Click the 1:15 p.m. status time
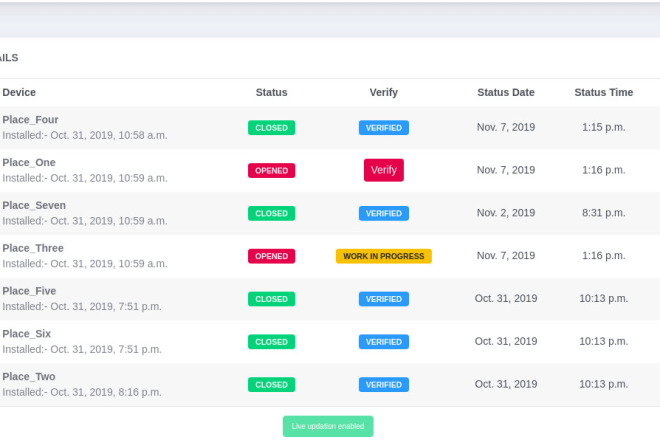 pos(604,127)
